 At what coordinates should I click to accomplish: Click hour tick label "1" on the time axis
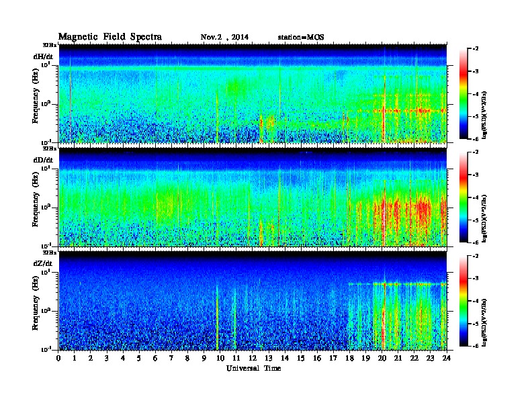(75, 358)
